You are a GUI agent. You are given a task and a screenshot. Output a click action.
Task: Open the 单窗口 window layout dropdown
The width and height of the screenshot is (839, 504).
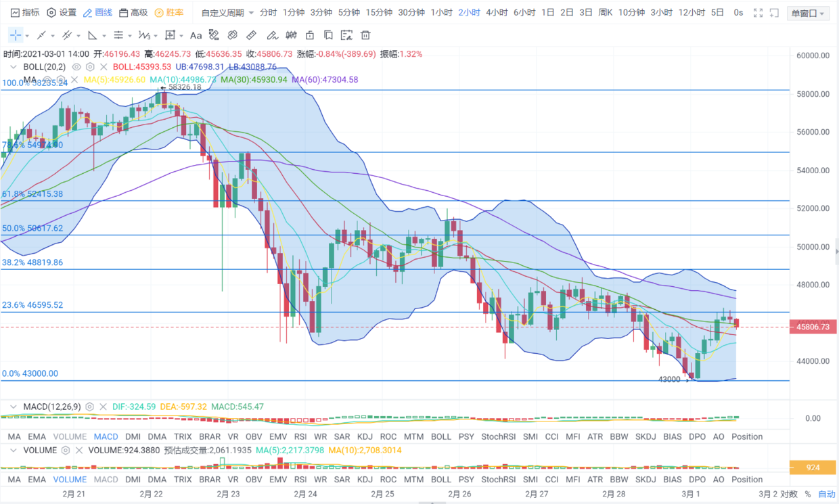807,14
